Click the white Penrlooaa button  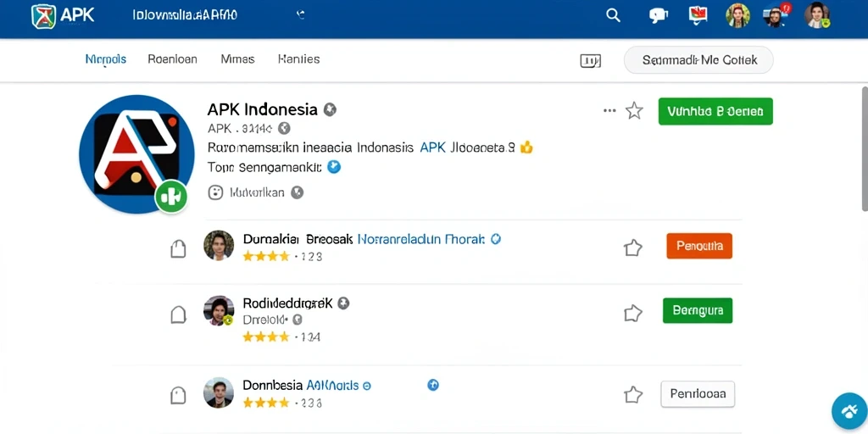698,394
